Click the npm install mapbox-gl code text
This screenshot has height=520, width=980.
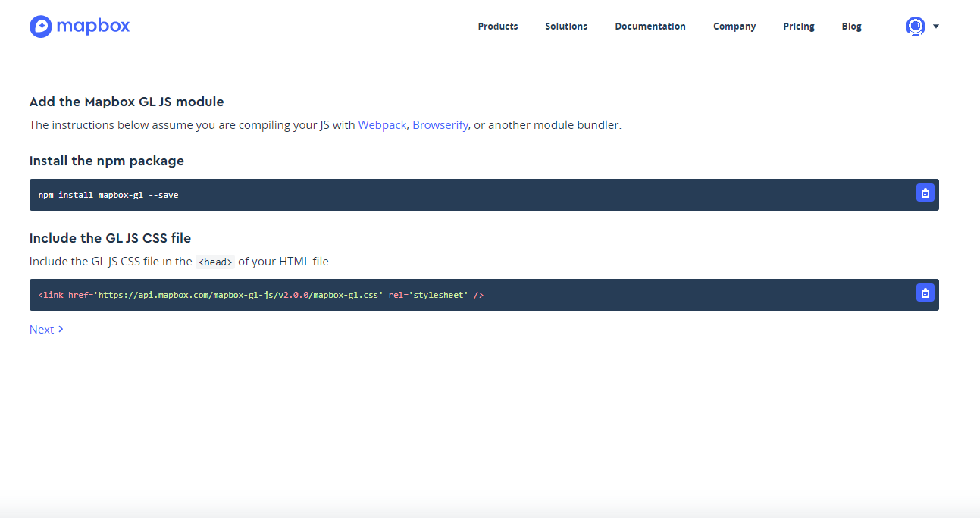pos(108,195)
